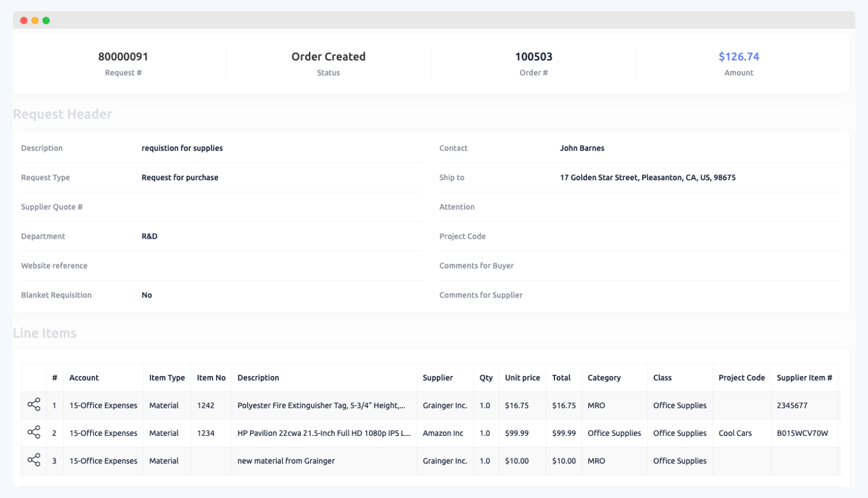The height and width of the screenshot is (498, 868).
Task: Click the Project Code field in Request Header
Action: click(x=463, y=236)
